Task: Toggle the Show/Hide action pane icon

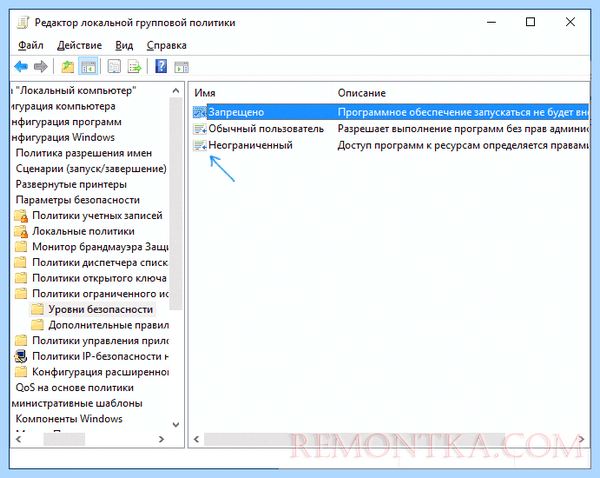Action: (181, 67)
